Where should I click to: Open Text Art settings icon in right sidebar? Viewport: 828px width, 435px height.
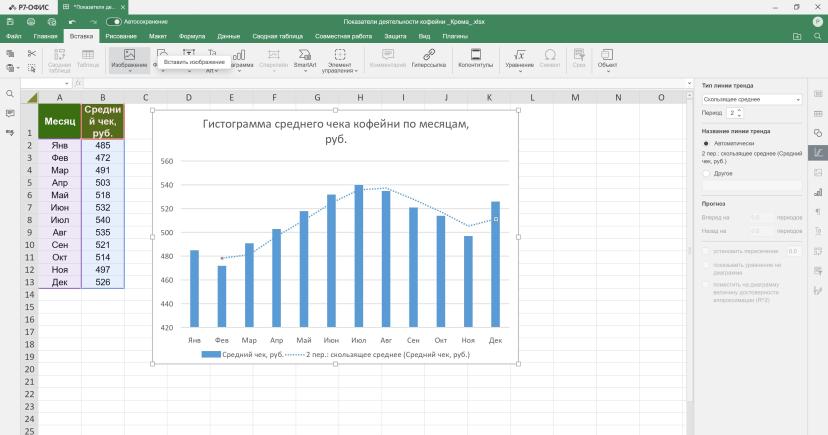tap(818, 231)
